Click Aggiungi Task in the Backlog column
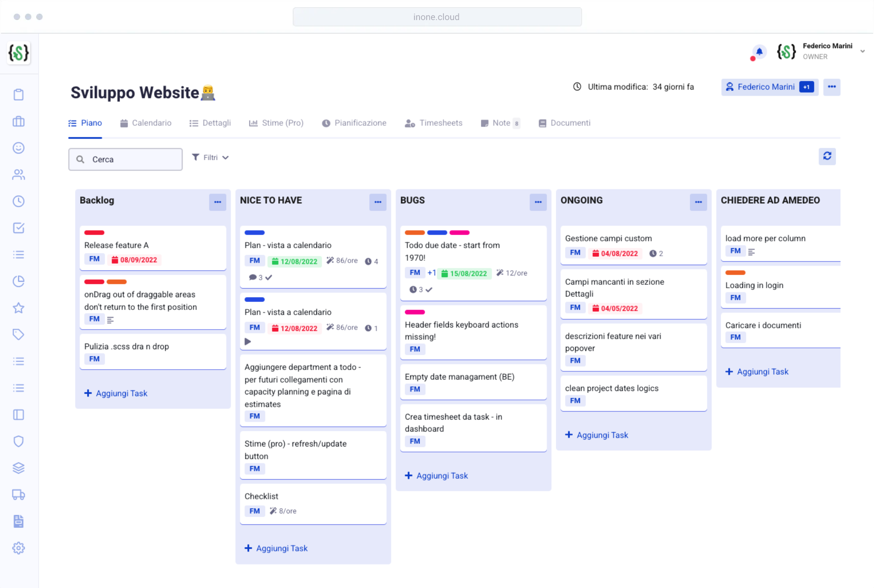The image size is (874, 588). tap(116, 393)
